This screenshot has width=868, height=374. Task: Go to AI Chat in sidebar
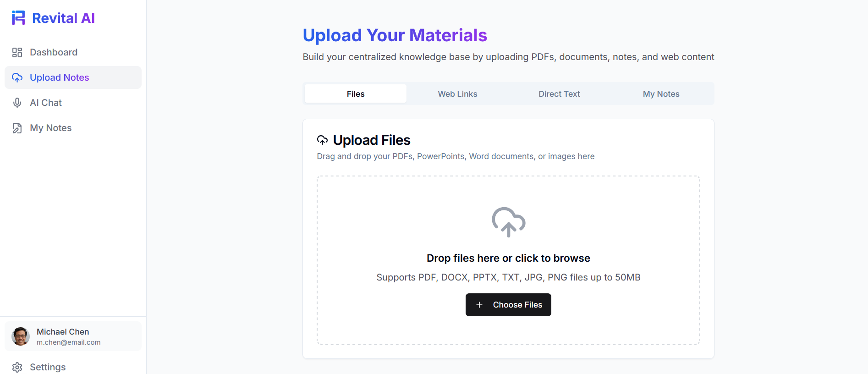point(46,103)
